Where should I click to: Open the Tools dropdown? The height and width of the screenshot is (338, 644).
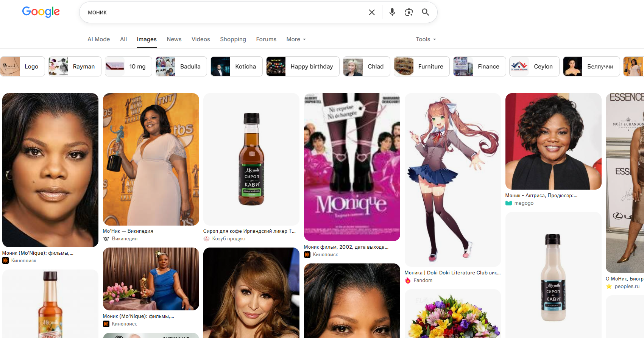point(426,39)
